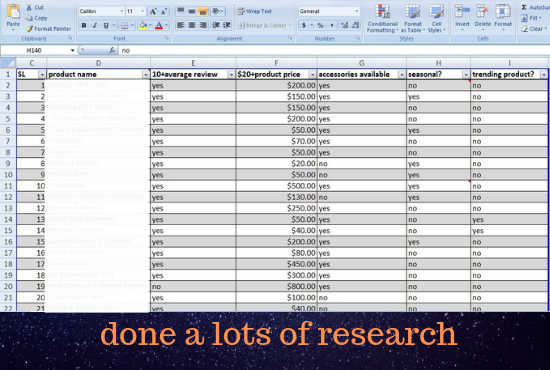Select the highlighted bottom align icon
Viewport: 550px width, 370px height.
pyautogui.click(x=203, y=11)
